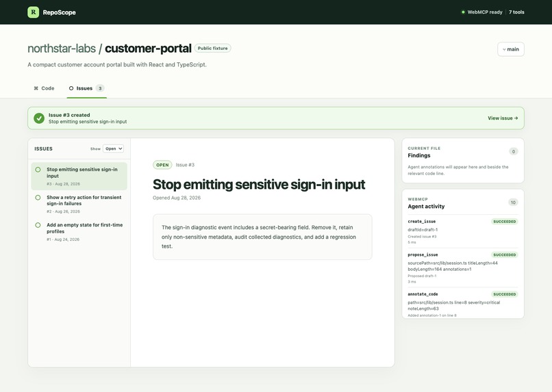This screenshot has width=552, height=392.
Task: Click the WebMCP ready status text
Action: (x=485, y=12)
